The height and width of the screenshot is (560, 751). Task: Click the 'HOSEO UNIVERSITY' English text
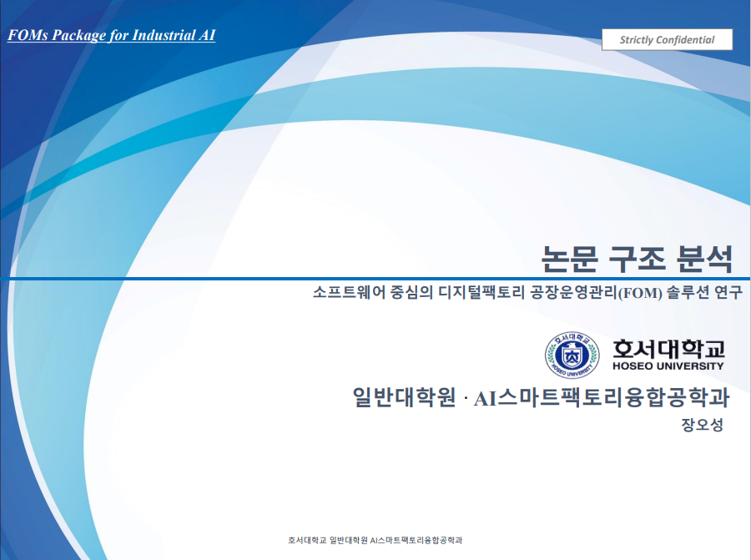[668, 366]
